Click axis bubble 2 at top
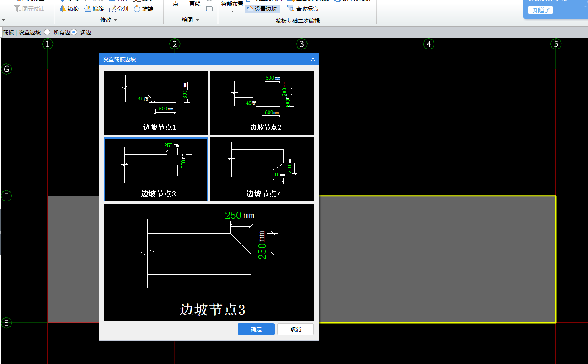This screenshot has height=364, width=588. (x=175, y=44)
